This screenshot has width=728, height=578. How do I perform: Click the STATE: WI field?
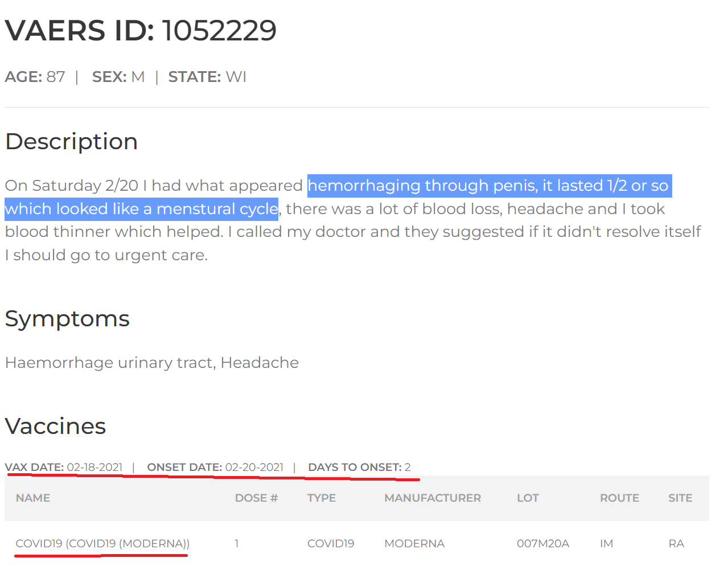point(207,77)
